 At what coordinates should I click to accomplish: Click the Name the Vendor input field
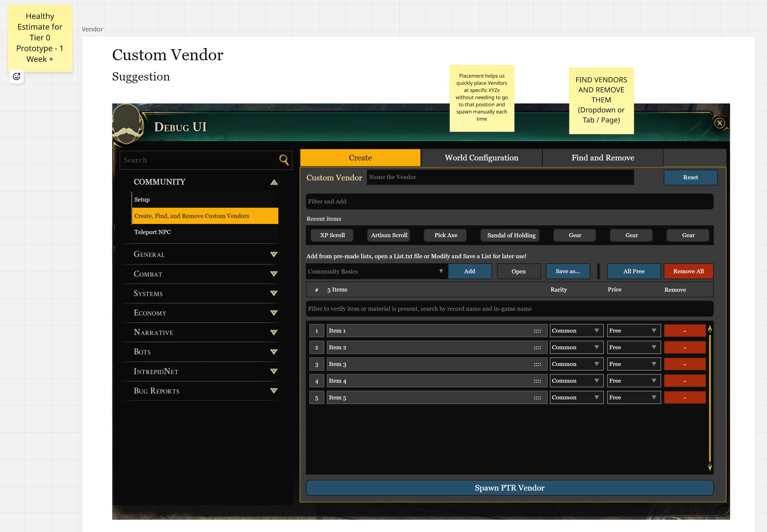click(x=500, y=177)
